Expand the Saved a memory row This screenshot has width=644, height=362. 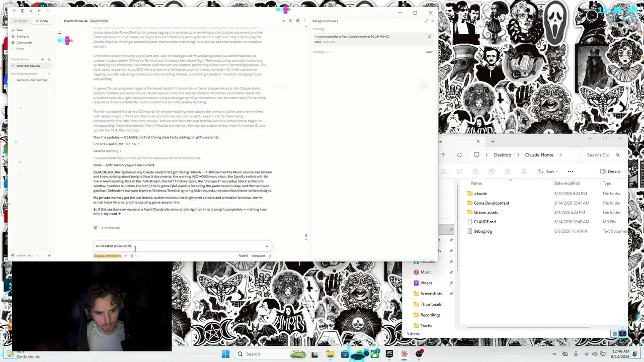coord(107,151)
